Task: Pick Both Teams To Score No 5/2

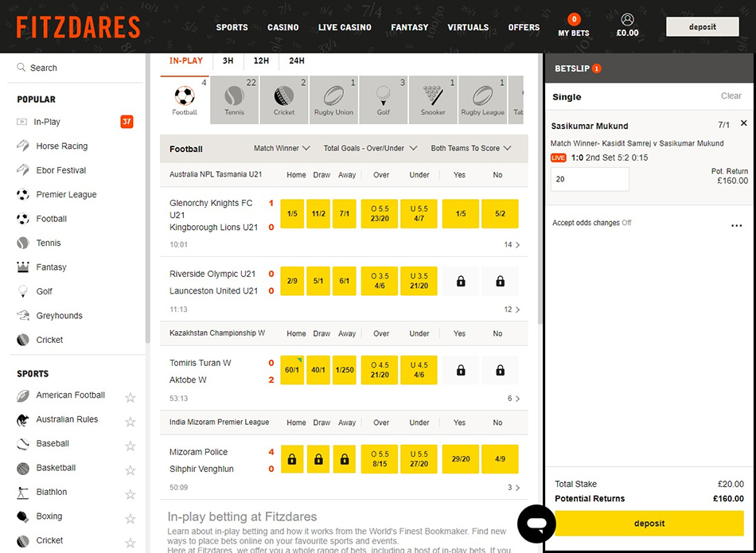Action: (x=500, y=213)
